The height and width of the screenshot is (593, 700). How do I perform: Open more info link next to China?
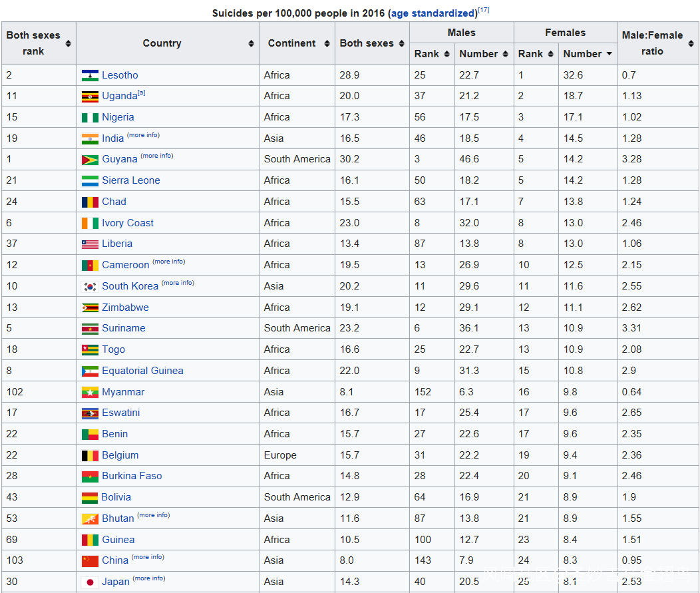point(148,557)
